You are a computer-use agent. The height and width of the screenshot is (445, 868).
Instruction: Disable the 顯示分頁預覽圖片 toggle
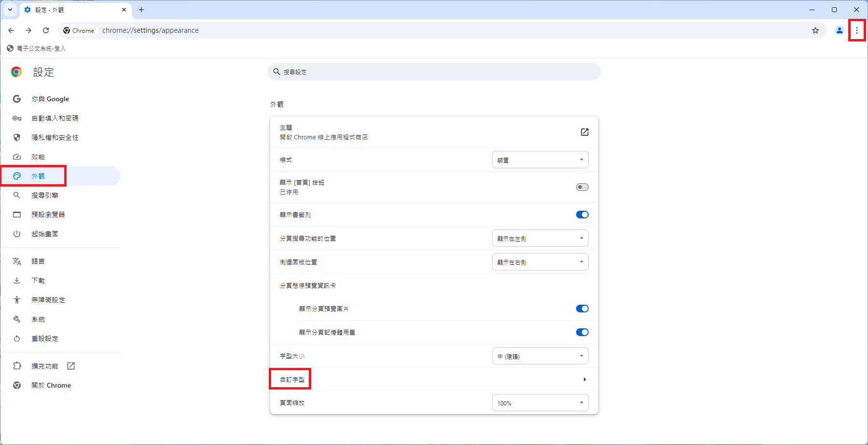click(582, 309)
